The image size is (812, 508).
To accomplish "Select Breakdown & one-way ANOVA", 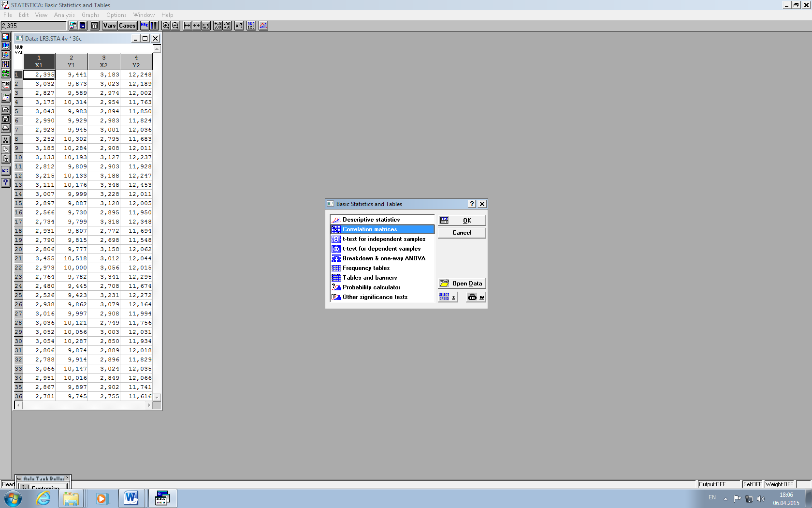I will point(382,258).
